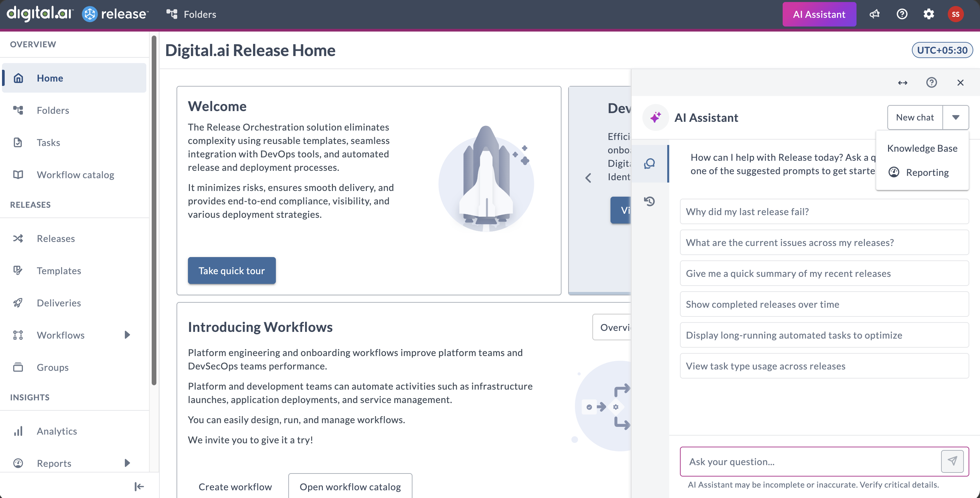
Task: Select prompt about current issues across releases
Action: [x=824, y=242]
